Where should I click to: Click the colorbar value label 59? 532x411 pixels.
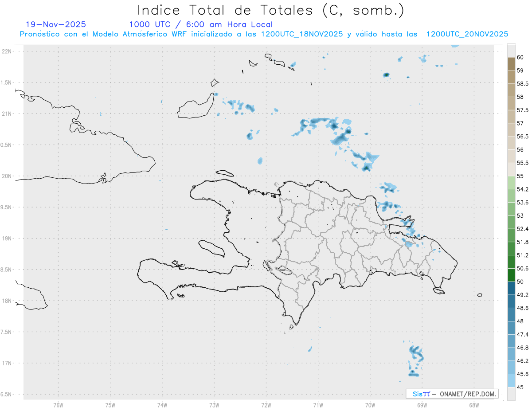520,70
